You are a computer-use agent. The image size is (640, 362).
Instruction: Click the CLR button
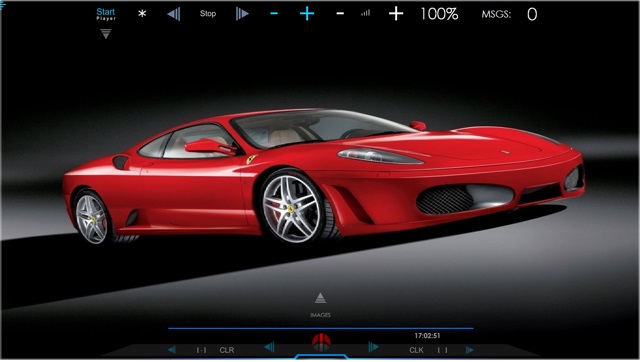(x=227, y=350)
